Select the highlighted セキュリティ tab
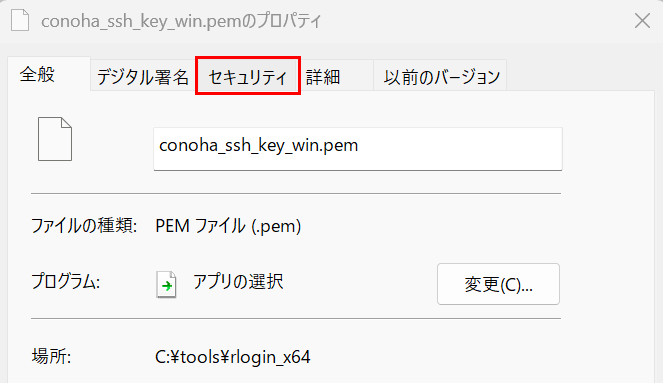 [x=248, y=76]
